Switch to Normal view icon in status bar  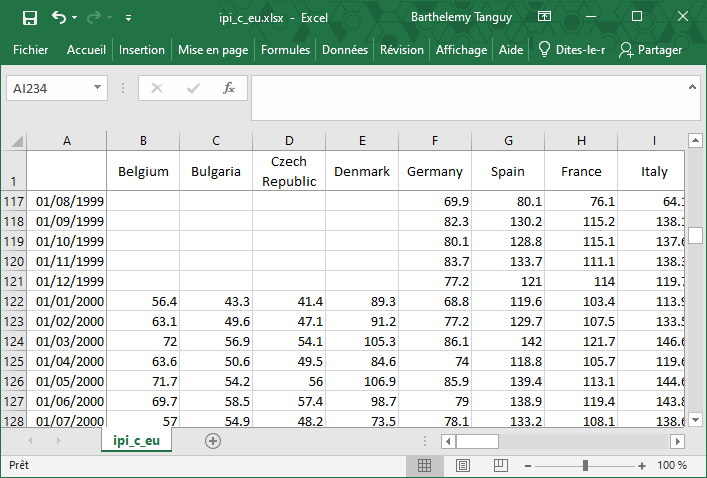point(424,465)
